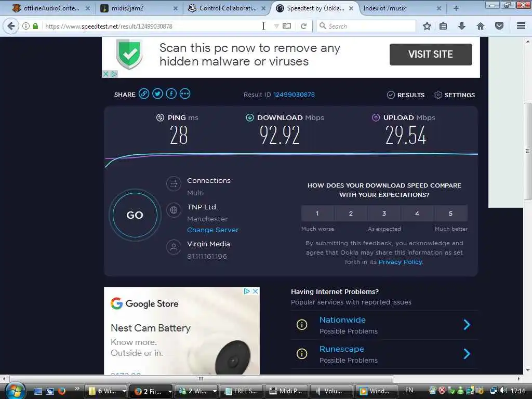The image size is (532, 399).
Task: Click the network tray icon
Action: [x=494, y=391]
